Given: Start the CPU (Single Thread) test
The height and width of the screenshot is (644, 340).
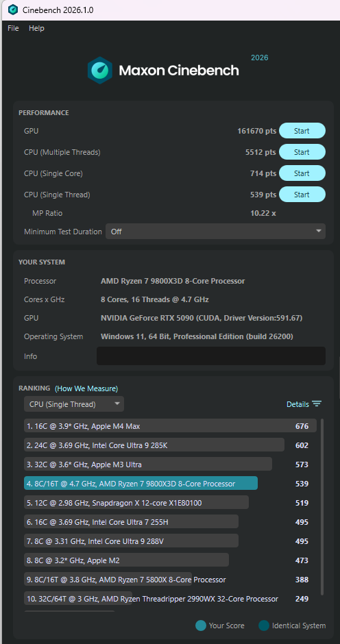Looking at the screenshot, I should [x=302, y=195].
